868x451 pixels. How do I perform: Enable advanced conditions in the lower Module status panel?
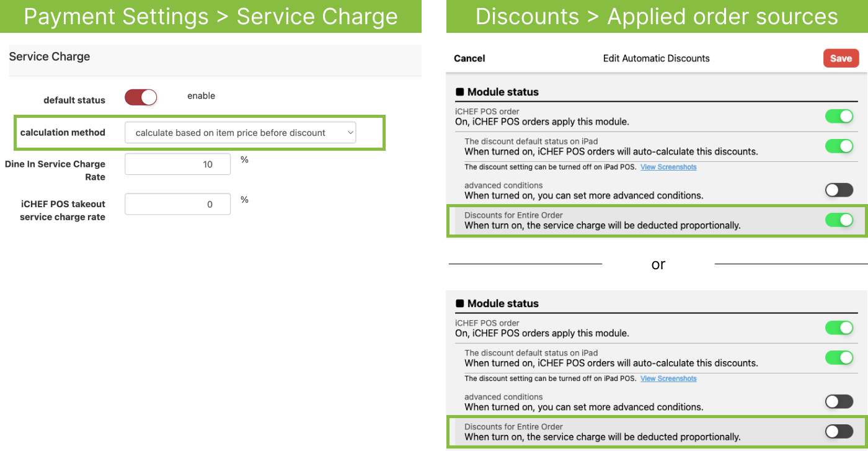coord(839,401)
